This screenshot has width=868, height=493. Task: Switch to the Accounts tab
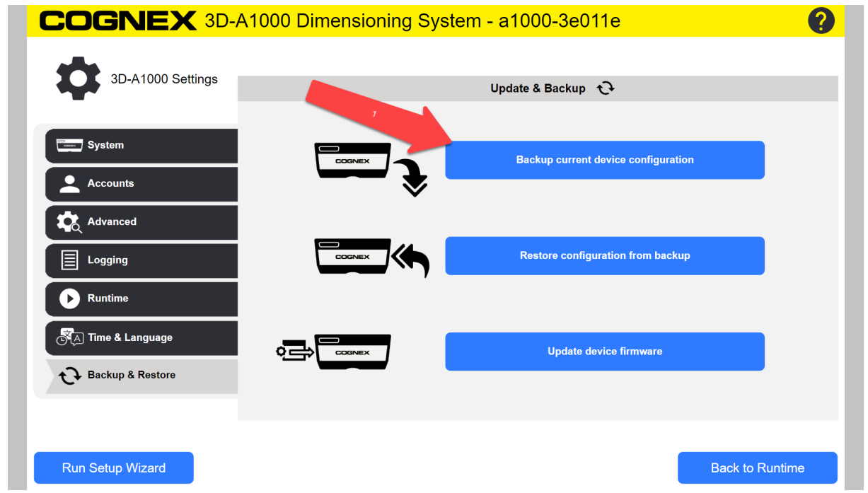(x=141, y=183)
